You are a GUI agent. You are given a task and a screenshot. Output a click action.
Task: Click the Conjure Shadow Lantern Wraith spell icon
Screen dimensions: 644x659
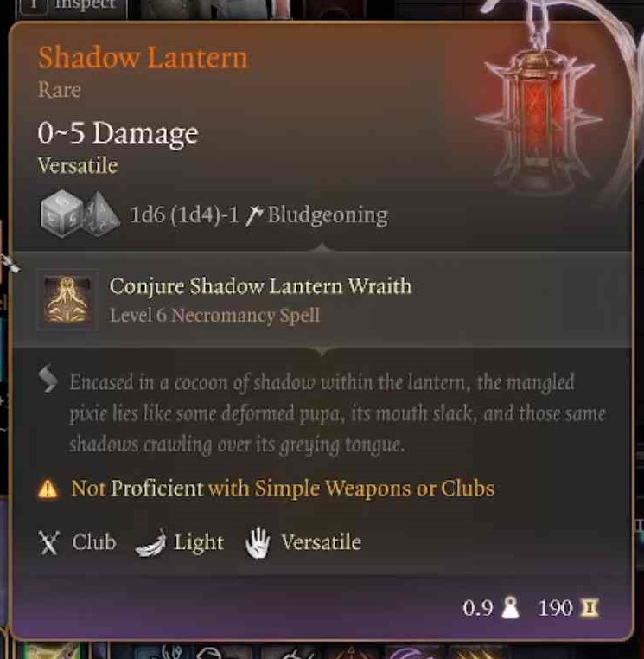67,299
